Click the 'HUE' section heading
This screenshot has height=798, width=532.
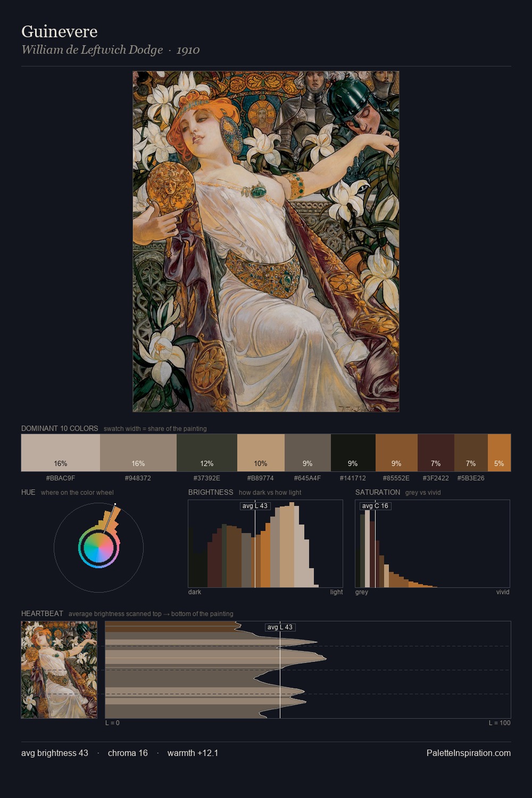tap(28, 492)
